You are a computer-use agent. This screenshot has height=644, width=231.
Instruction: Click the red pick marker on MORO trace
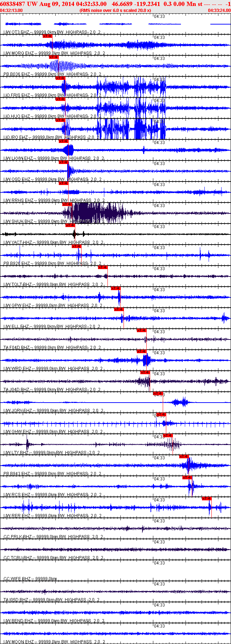pyautogui.click(x=47, y=36)
